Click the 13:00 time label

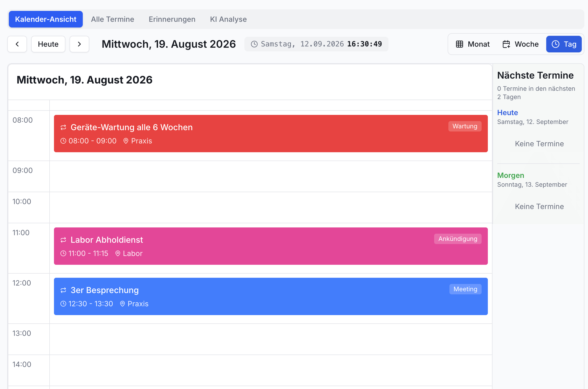point(22,333)
